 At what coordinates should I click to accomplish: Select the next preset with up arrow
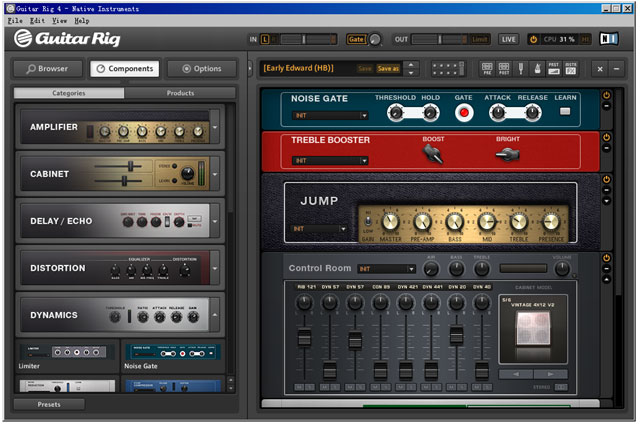tap(411, 64)
